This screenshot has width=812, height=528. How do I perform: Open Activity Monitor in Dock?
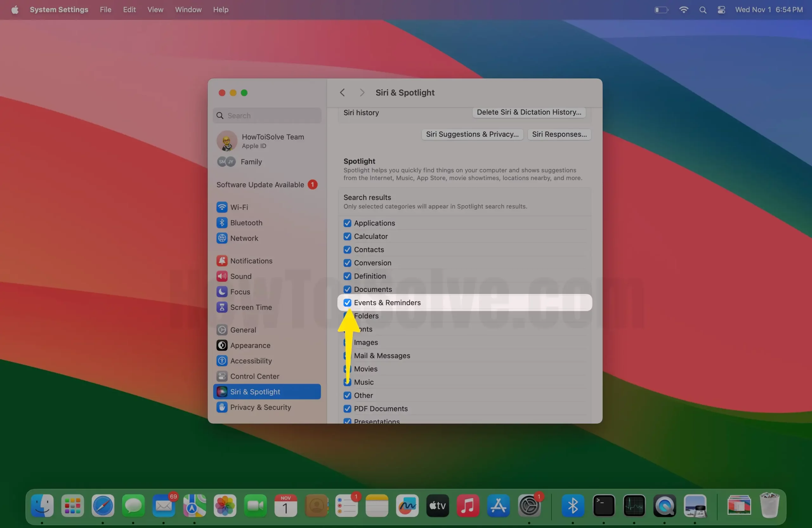(634, 505)
